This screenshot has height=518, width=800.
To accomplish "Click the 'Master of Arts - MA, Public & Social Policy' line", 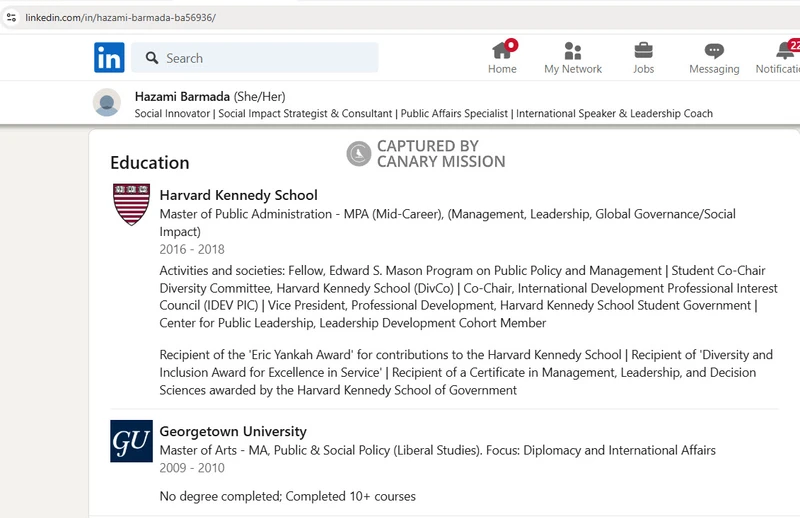I will pyautogui.click(x=438, y=450).
